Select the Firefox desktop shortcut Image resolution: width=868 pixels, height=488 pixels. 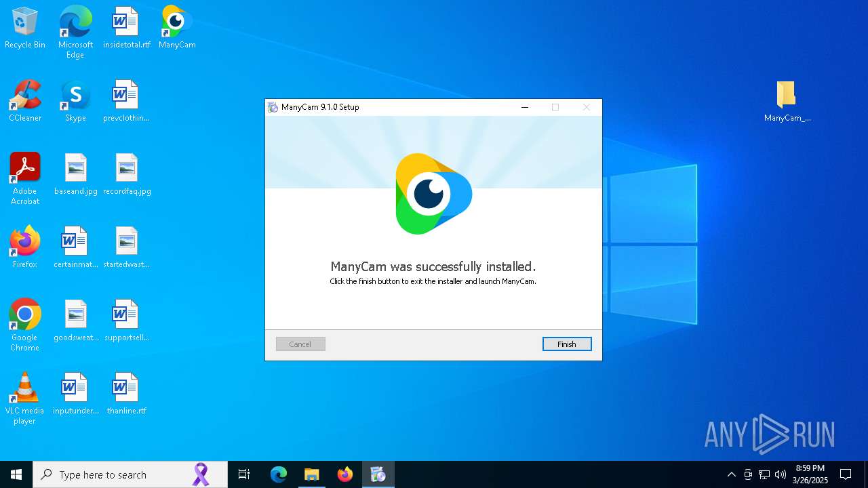point(25,247)
